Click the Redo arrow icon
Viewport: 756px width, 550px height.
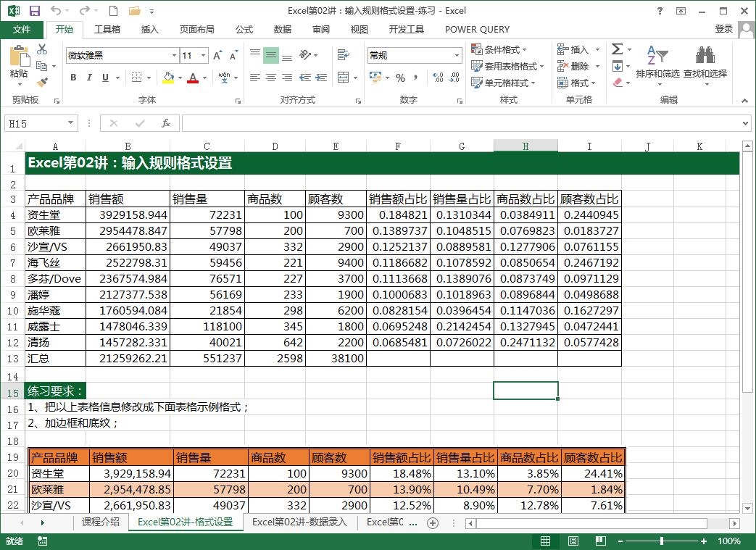pos(84,10)
